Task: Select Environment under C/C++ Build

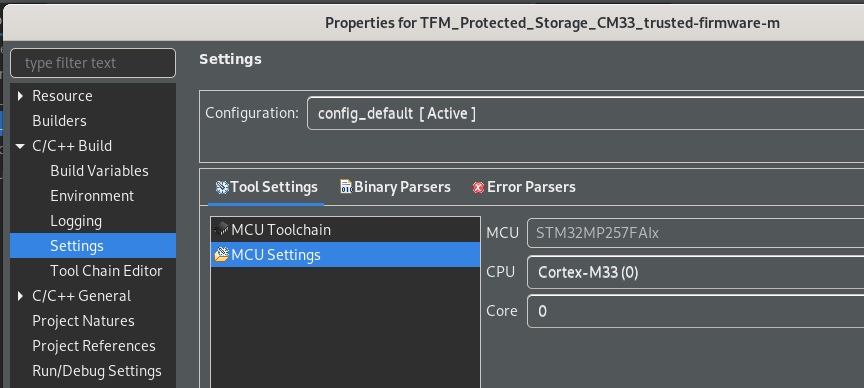Action: (92, 196)
